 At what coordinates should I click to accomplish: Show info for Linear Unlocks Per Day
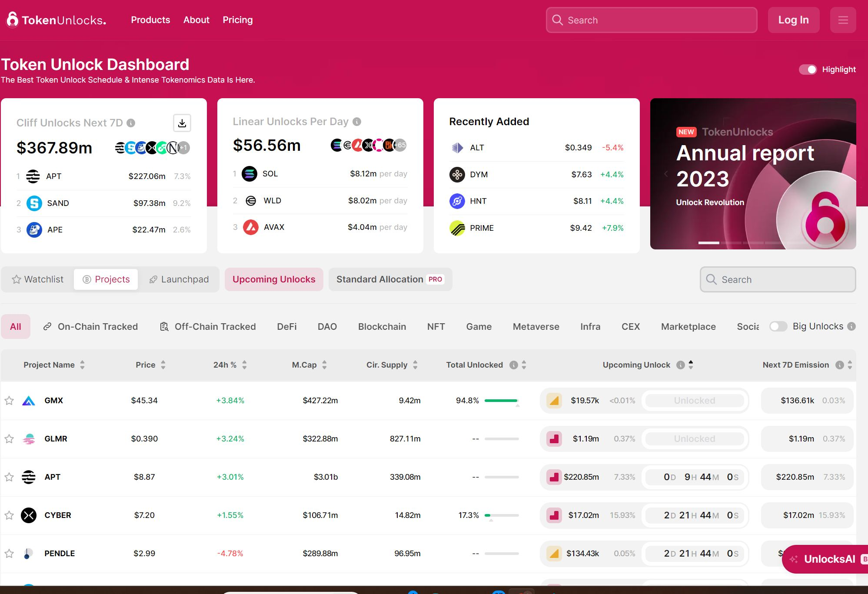click(x=357, y=122)
